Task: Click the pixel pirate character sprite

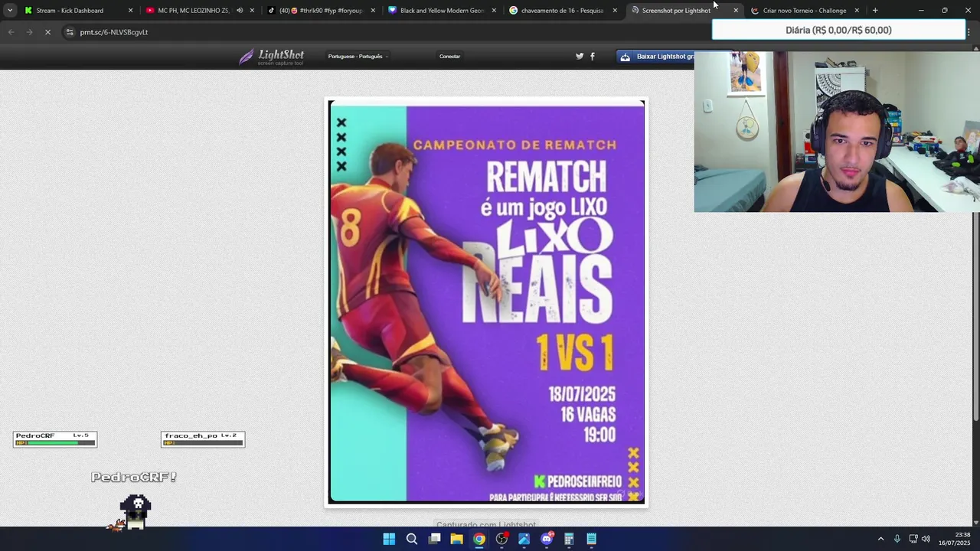Action: pos(136,512)
